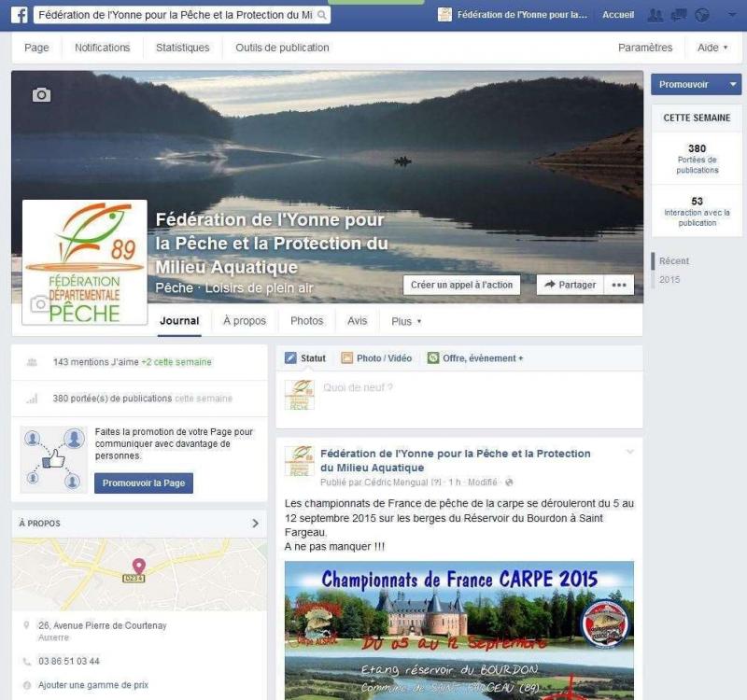Click the Auxerre map thumbnail
Viewport: 747px width, 700px height.
(x=139, y=575)
